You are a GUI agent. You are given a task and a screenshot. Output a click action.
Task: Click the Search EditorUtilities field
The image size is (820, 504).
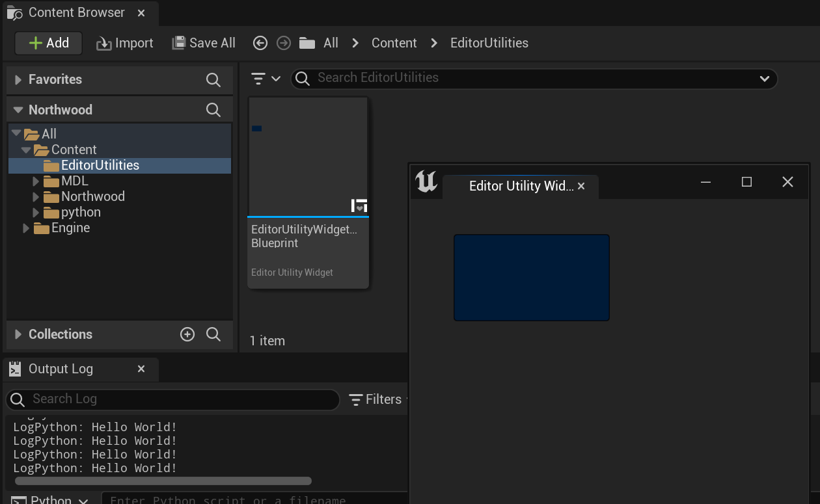(534, 79)
